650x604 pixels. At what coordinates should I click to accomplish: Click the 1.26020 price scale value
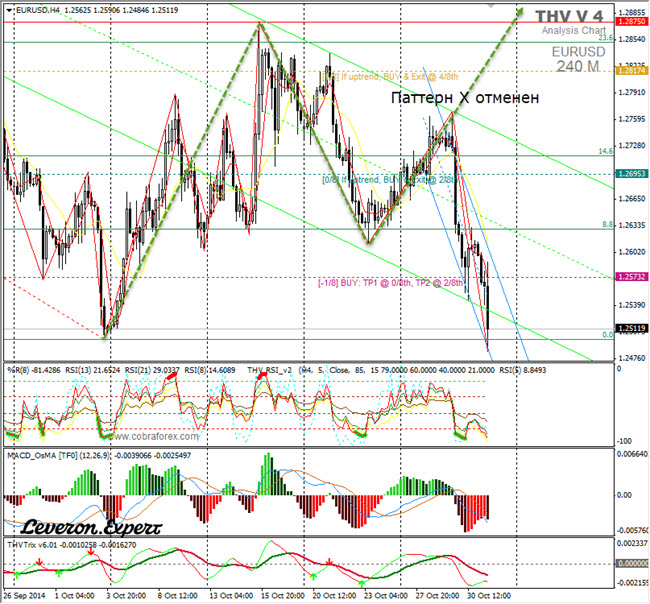(x=632, y=252)
